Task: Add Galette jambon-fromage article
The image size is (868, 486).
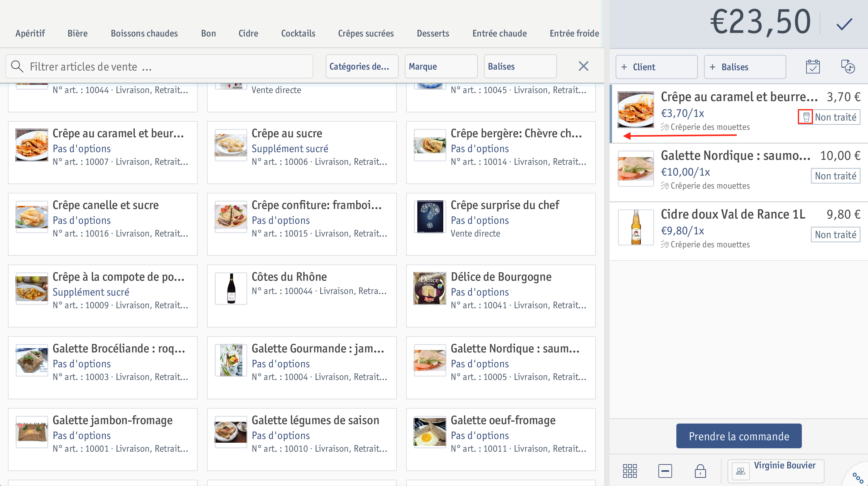Action: [x=103, y=440]
